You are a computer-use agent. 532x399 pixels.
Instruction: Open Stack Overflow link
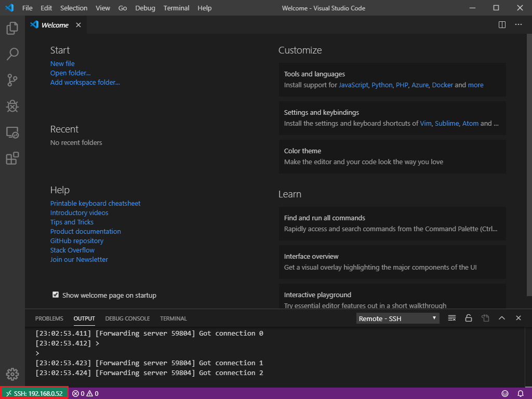coord(72,250)
